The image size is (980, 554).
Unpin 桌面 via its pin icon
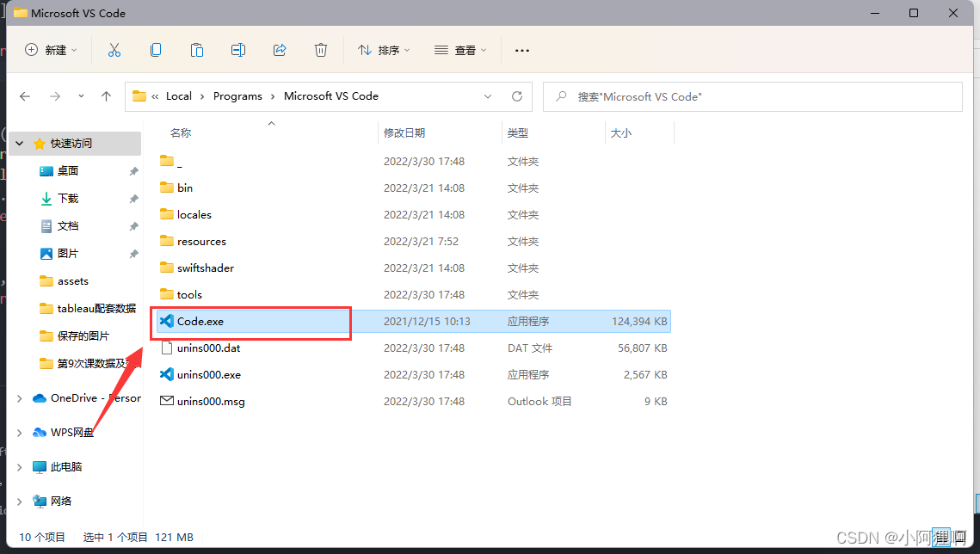(133, 171)
